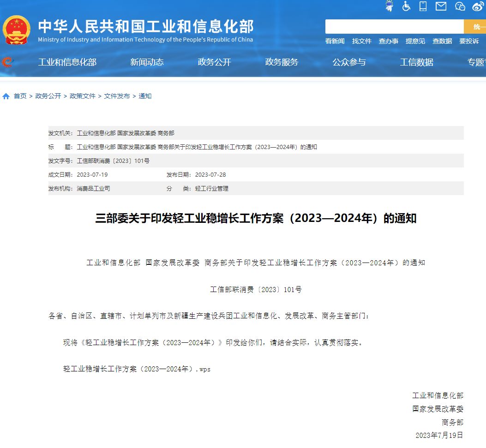Click the 标题 row value in info table
The image size is (486, 448).
coord(197,147)
